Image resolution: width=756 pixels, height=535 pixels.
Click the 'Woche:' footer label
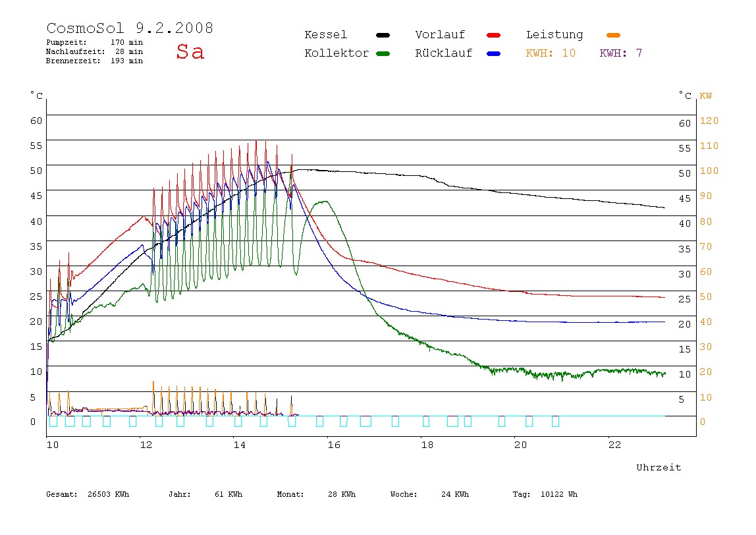[404, 494]
